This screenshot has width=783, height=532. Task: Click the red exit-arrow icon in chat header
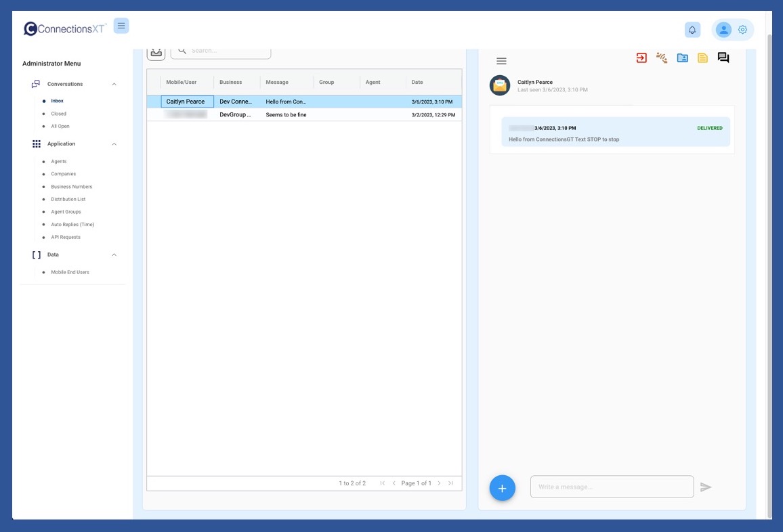coord(641,58)
